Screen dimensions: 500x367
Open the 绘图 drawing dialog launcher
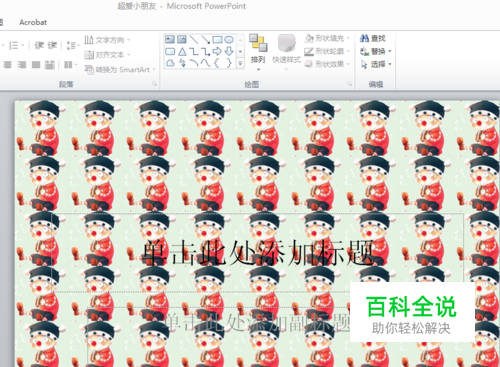coord(349,84)
